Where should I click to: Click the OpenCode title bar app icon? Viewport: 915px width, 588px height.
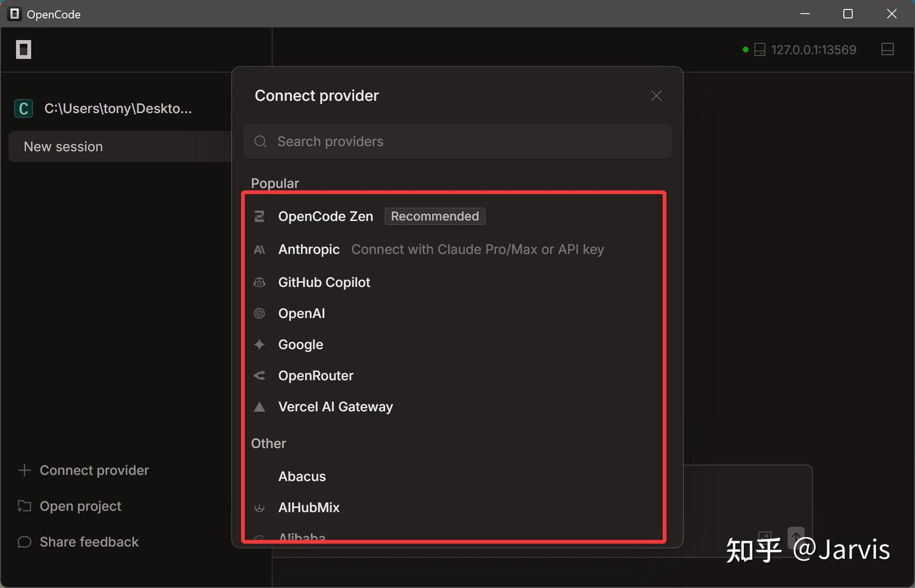tap(14, 14)
